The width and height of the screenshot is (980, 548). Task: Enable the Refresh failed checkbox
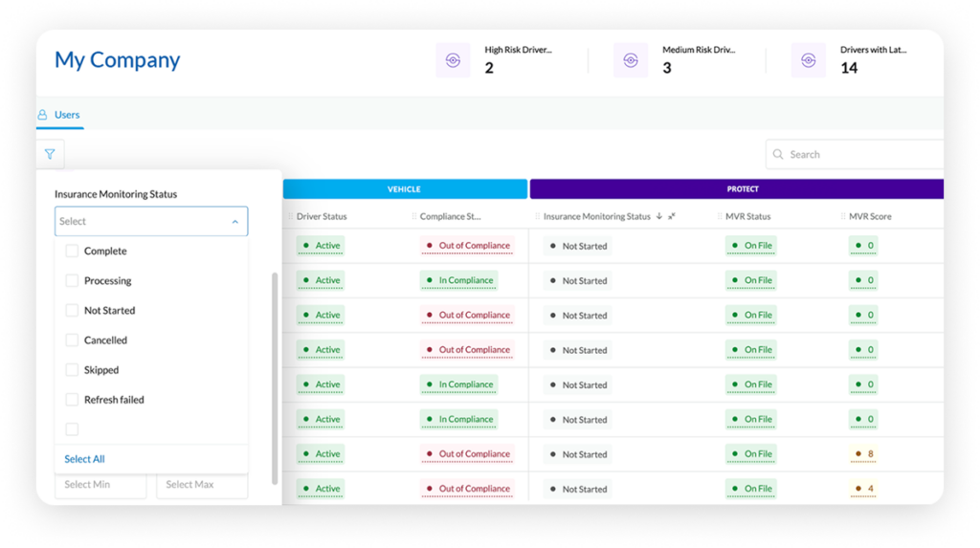click(x=72, y=400)
